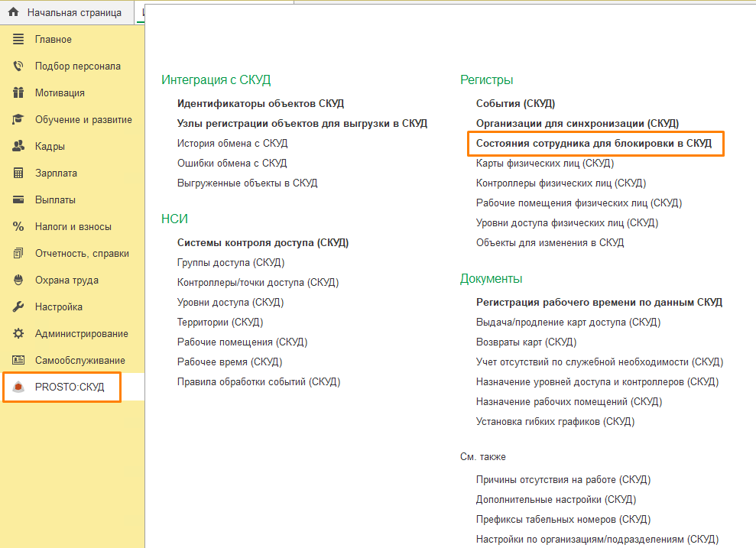The width and height of the screenshot is (756, 548).
Task: Open Системы контроля доступа (СКУД)
Action: [262, 242]
